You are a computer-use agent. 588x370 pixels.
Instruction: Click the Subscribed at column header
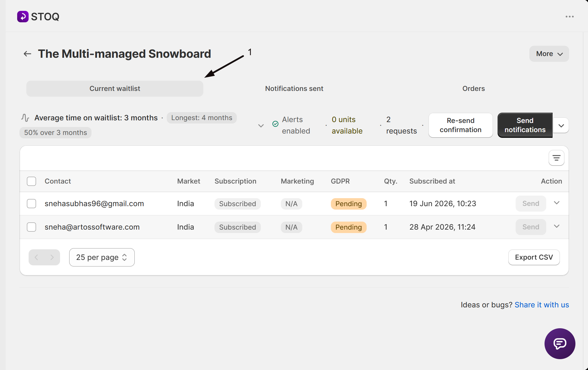[x=432, y=181]
